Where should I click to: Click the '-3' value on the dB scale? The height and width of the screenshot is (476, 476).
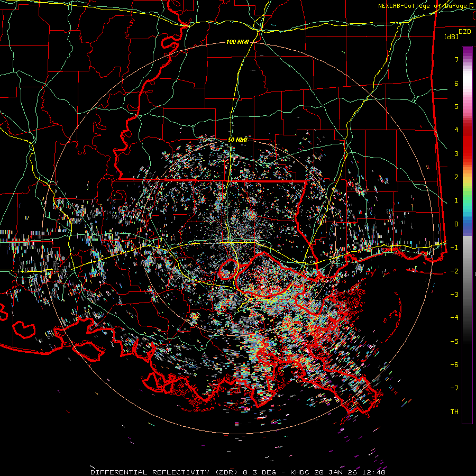[454, 295]
